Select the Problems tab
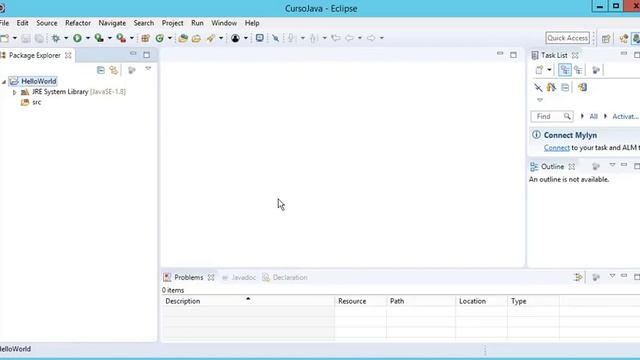This screenshot has height=360, width=640. click(x=189, y=277)
